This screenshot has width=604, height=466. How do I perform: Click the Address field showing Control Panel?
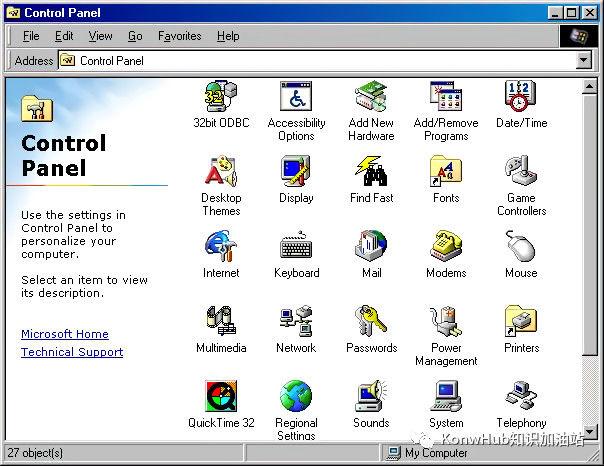click(317, 60)
